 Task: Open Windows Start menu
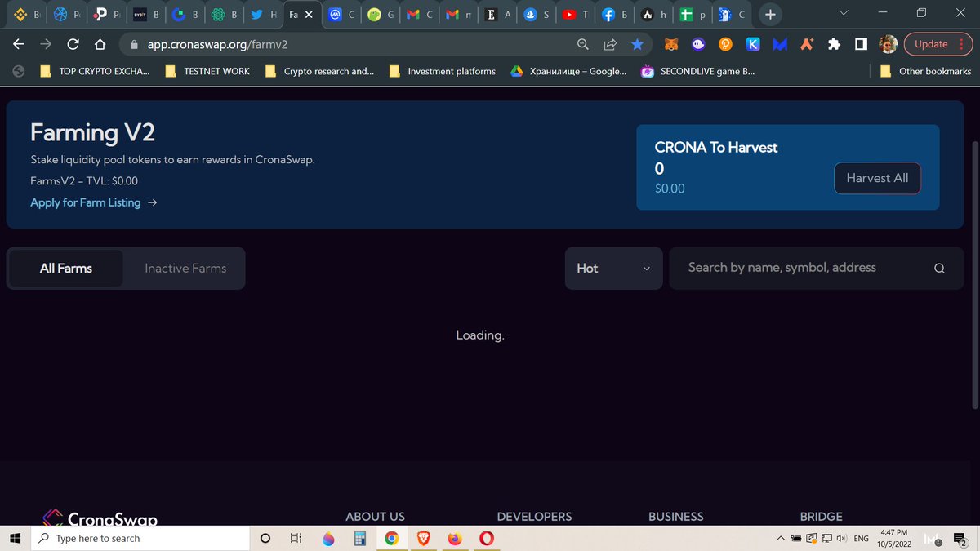[x=15, y=538]
